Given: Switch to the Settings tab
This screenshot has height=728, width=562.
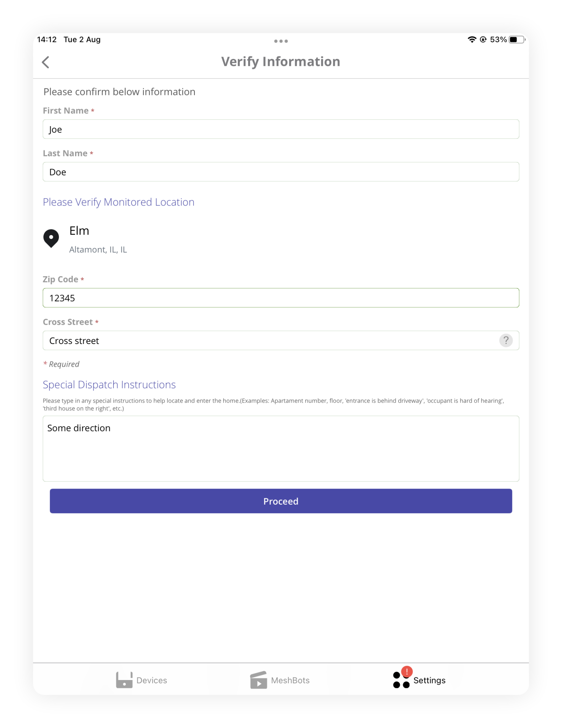Looking at the screenshot, I should (x=419, y=680).
